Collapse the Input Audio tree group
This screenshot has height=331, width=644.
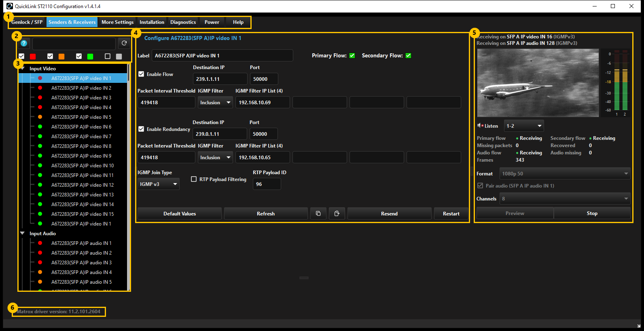pyautogui.click(x=22, y=233)
